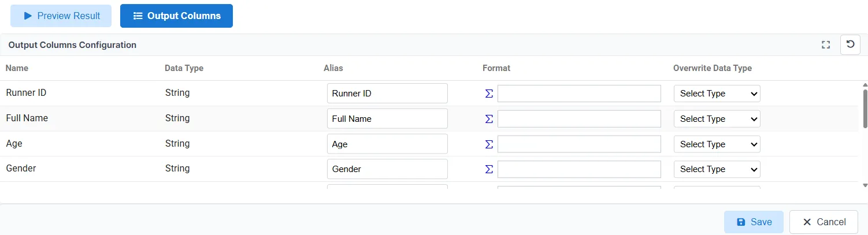This screenshot has width=868, height=235.
Task: Select the Gender name cell
Action: tap(21, 169)
